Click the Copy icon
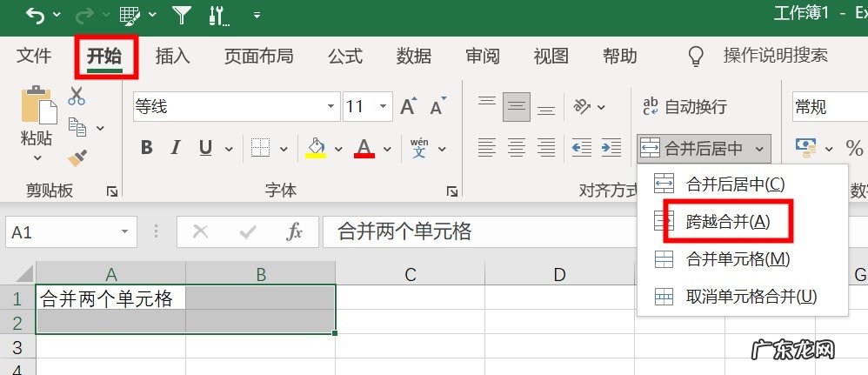Image resolution: width=868 pixels, height=375 pixels. pyautogui.click(x=77, y=127)
